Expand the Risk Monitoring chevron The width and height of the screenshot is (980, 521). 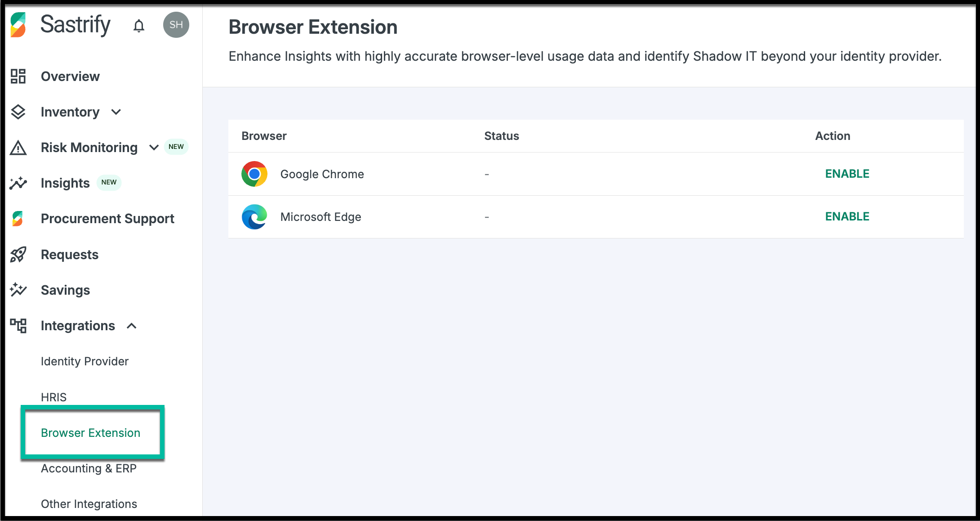pyautogui.click(x=154, y=148)
